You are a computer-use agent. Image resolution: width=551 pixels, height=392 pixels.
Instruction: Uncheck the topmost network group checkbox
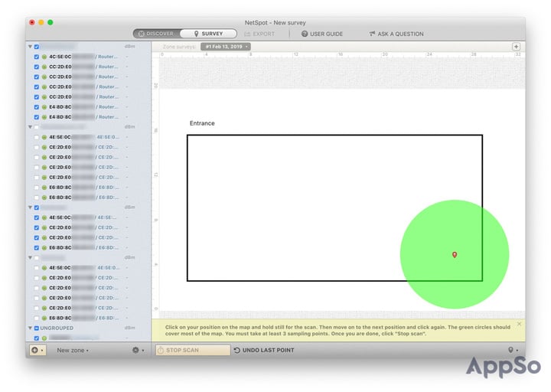(x=37, y=47)
